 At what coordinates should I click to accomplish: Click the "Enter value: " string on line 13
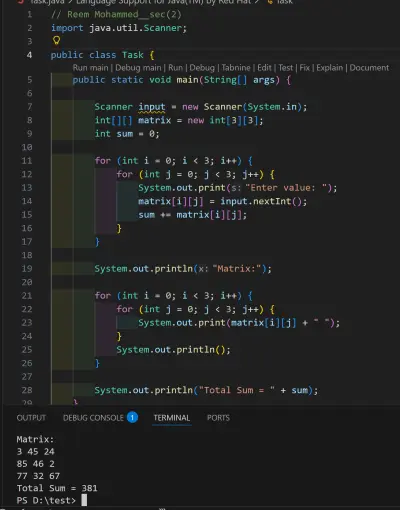287,188
